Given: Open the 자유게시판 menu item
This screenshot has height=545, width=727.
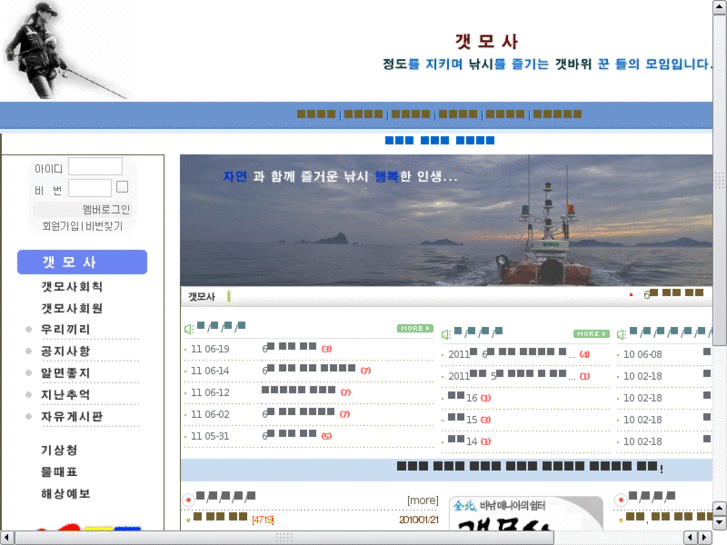Looking at the screenshot, I should pos(72,417).
